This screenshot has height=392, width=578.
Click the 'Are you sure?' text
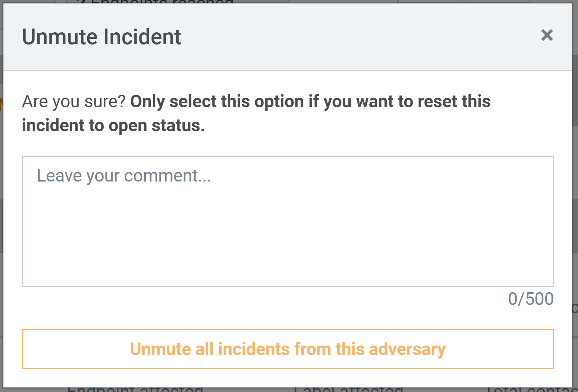click(x=74, y=102)
